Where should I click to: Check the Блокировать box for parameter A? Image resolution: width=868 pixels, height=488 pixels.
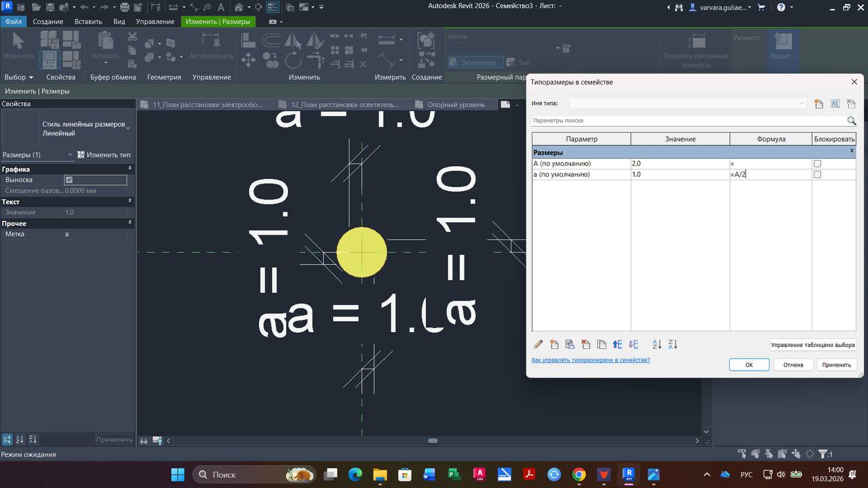pos(817,164)
